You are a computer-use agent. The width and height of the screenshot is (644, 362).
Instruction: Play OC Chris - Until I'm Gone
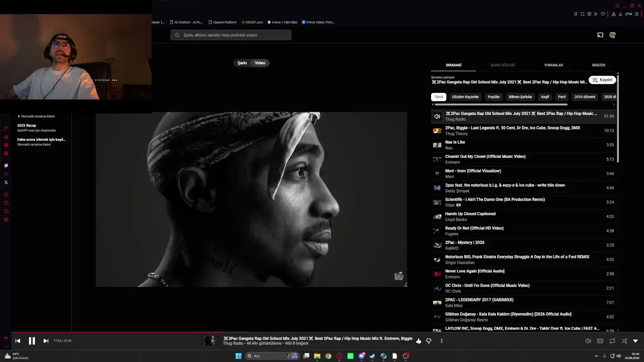(523, 288)
